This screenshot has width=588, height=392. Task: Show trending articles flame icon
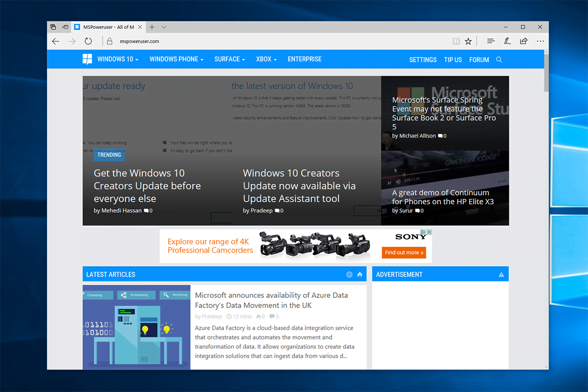pos(360,274)
